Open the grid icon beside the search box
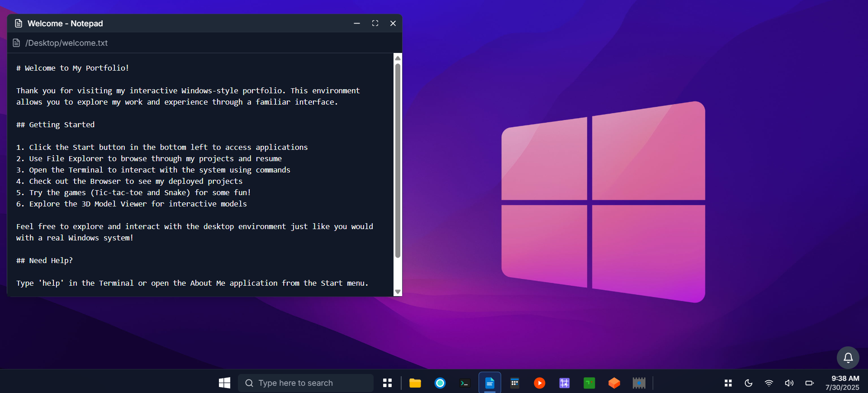 click(387, 383)
